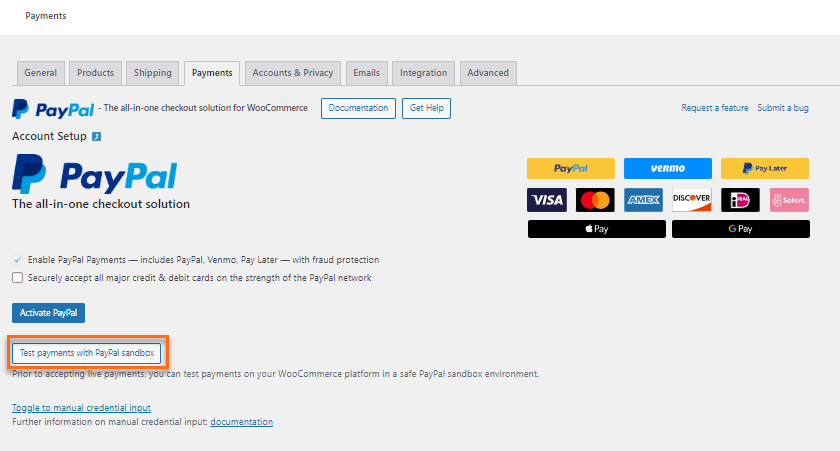Switch to the Shipping tab
Image resolution: width=840 pixels, height=451 pixels.
153,73
